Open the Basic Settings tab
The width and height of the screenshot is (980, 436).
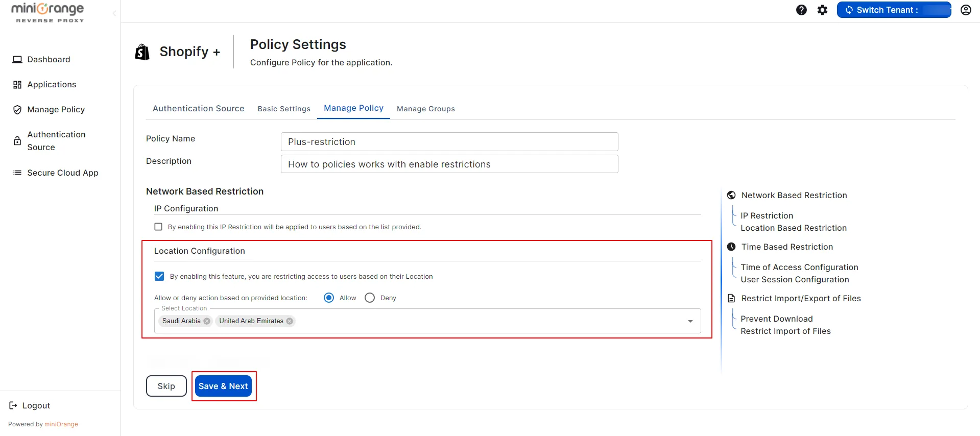284,109
